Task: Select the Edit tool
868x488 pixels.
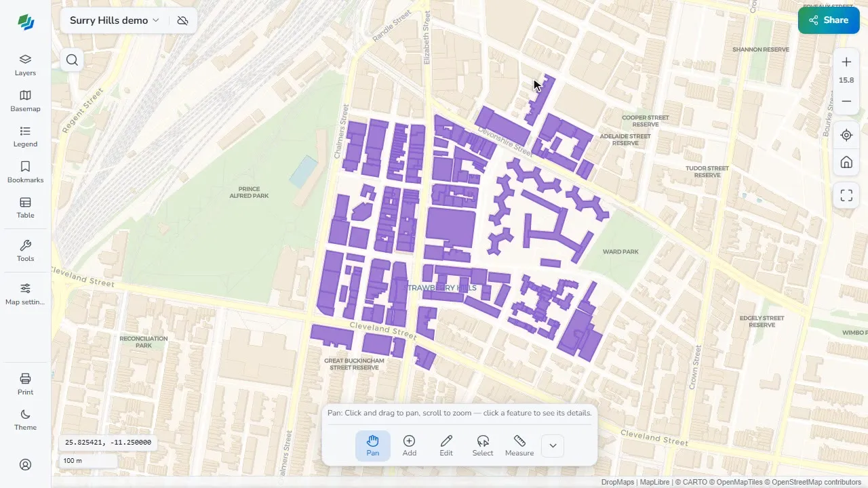Action: point(446,445)
